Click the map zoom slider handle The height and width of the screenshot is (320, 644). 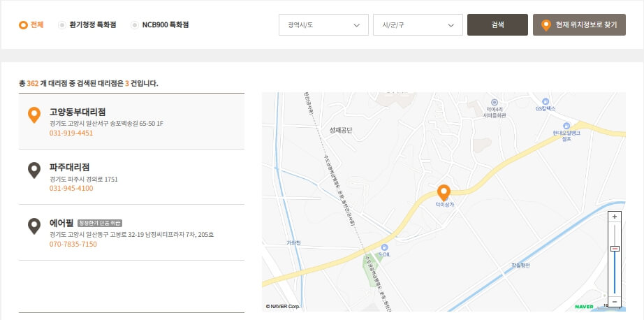click(615, 249)
